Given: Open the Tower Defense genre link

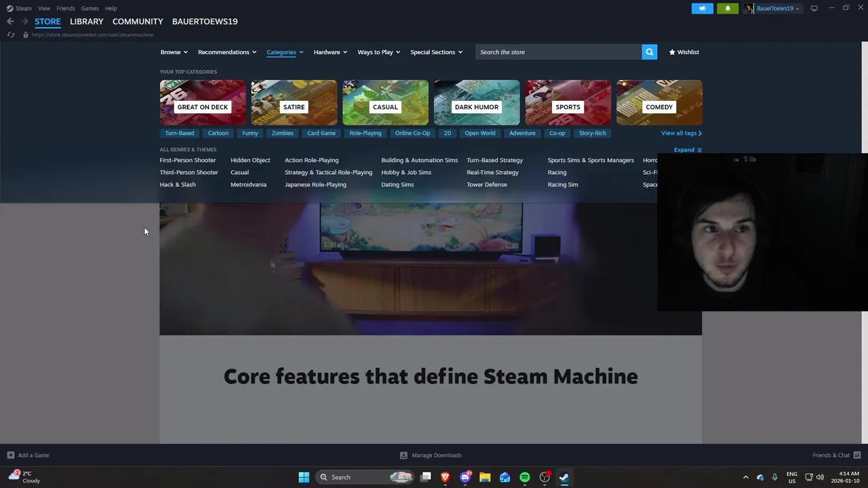Looking at the screenshot, I should (487, 185).
